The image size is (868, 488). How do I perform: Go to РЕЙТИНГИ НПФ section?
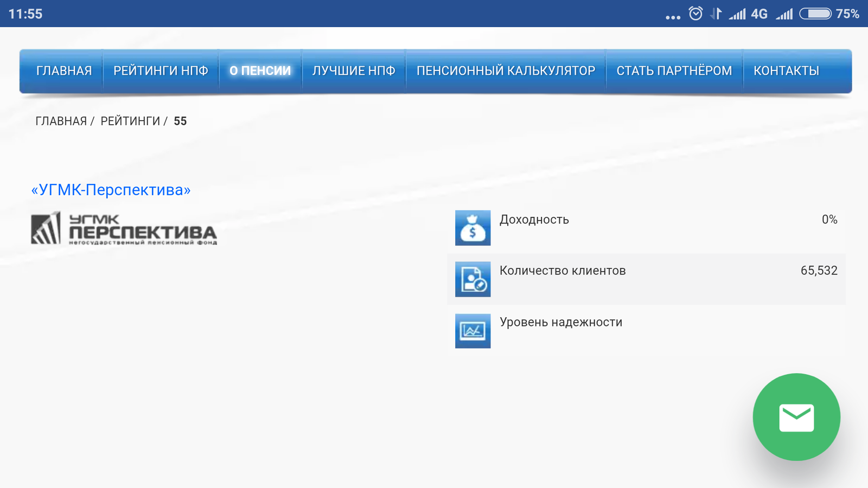[161, 71]
